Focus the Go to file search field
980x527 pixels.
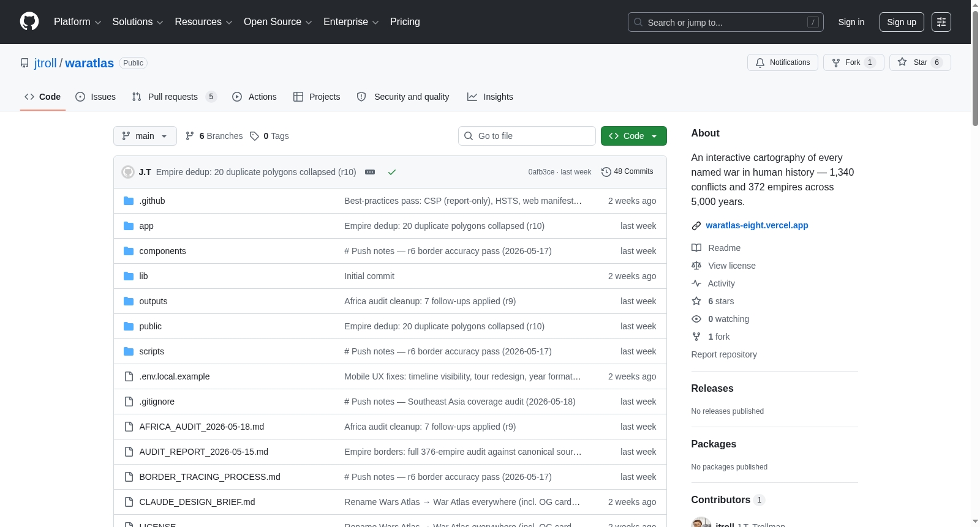coord(527,136)
